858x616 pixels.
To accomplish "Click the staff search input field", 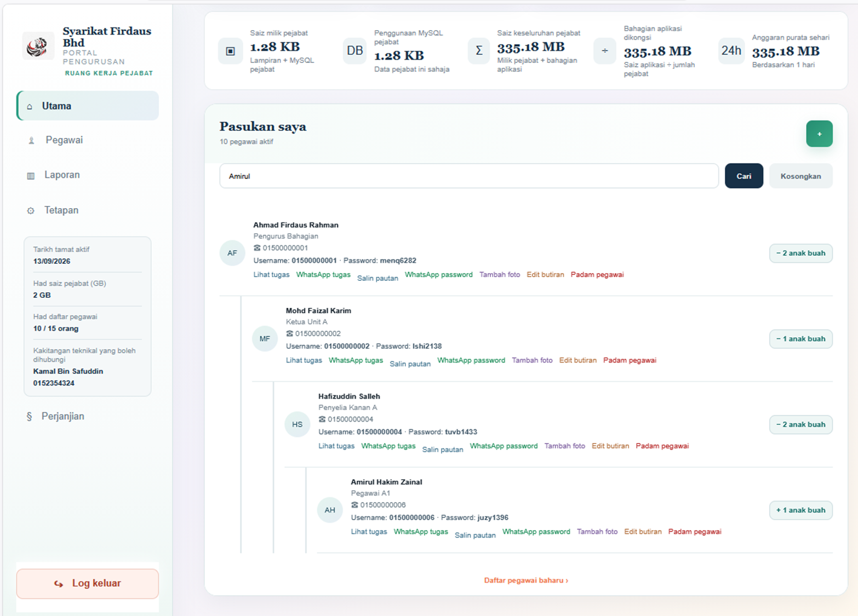I will point(469,176).
